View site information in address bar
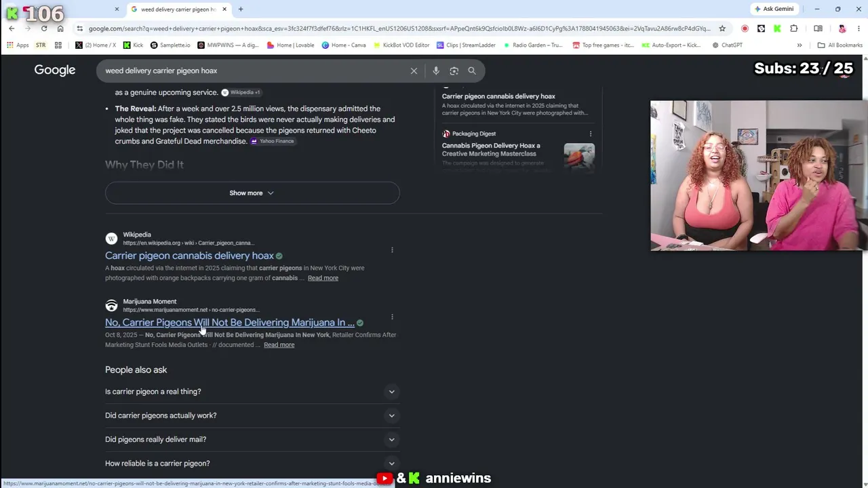This screenshot has width=868, height=488. pyautogui.click(x=80, y=28)
